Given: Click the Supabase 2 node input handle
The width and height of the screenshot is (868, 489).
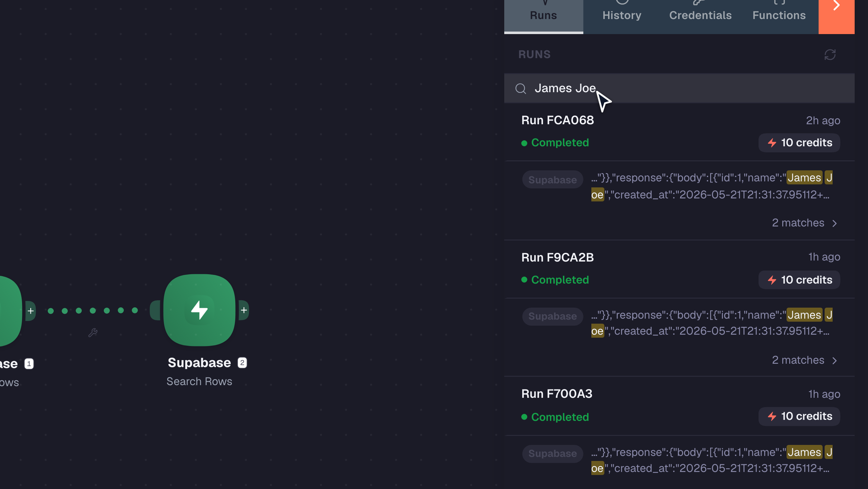Looking at the screenshot, I should [155, 310].
